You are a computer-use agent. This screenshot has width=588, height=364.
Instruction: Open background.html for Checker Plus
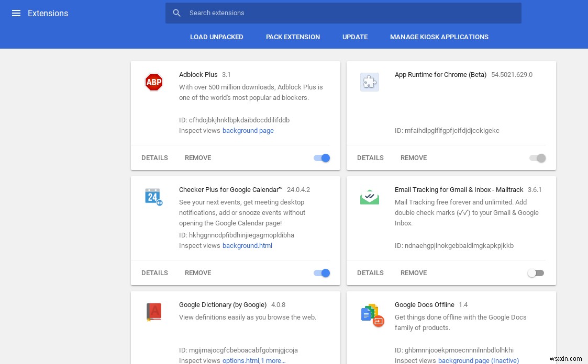tap(247, 246)
